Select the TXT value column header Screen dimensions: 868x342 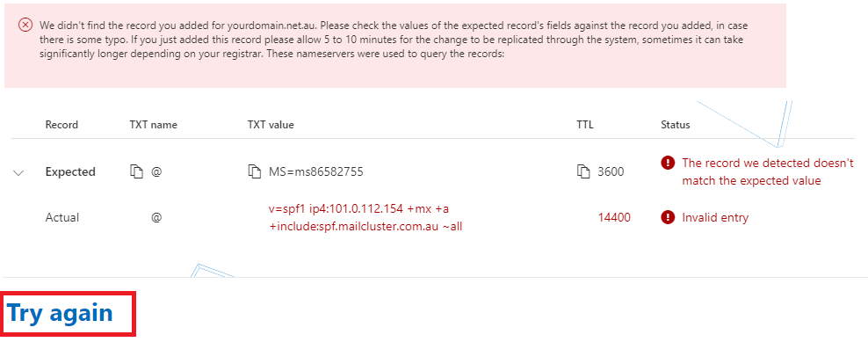click(x=271, y=125)
